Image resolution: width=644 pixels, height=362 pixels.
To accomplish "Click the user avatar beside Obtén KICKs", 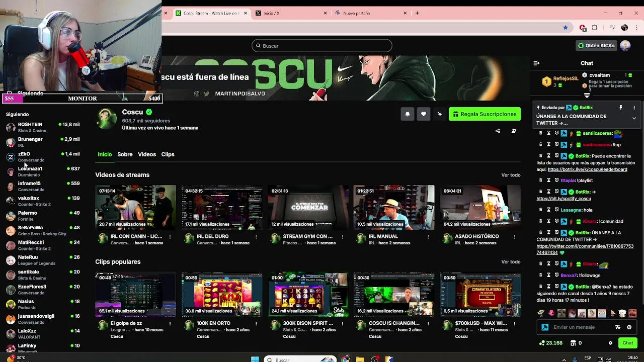I will click(625, 46).
